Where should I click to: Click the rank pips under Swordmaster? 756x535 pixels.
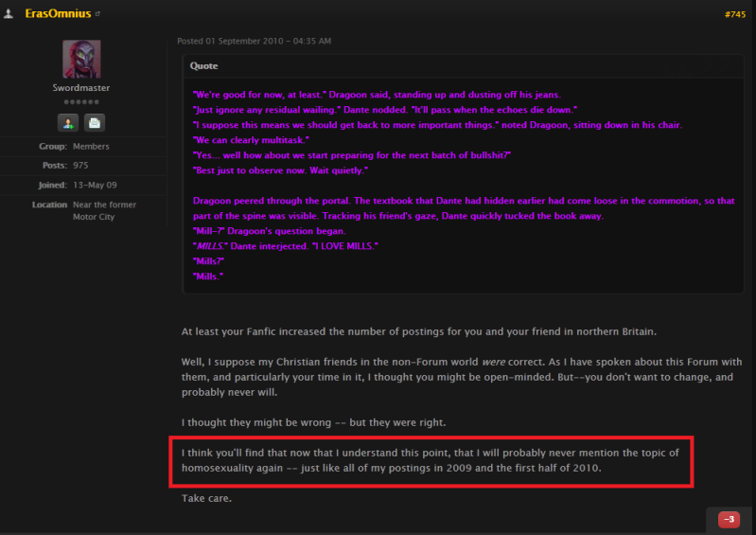(x=81, y=101)
